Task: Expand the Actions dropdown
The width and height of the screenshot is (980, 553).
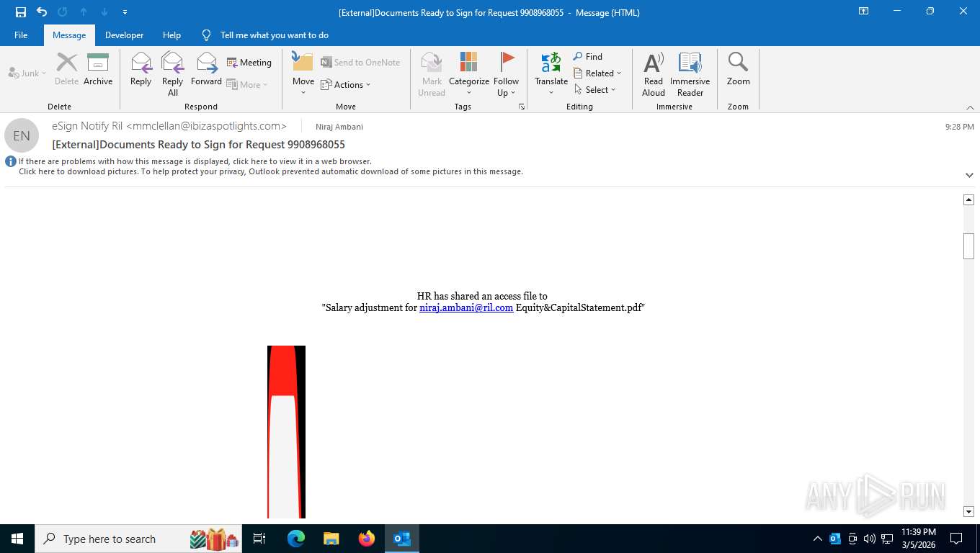Action: pyautogui.click(x=345, y=84)
